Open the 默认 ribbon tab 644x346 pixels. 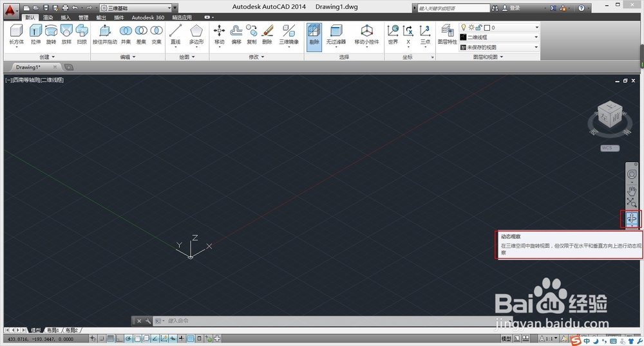point(30,17)
